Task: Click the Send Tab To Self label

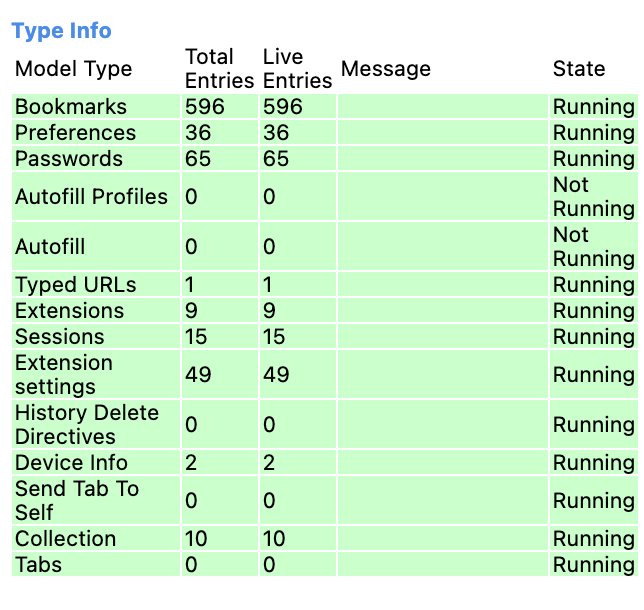Action: pos(77,500)
